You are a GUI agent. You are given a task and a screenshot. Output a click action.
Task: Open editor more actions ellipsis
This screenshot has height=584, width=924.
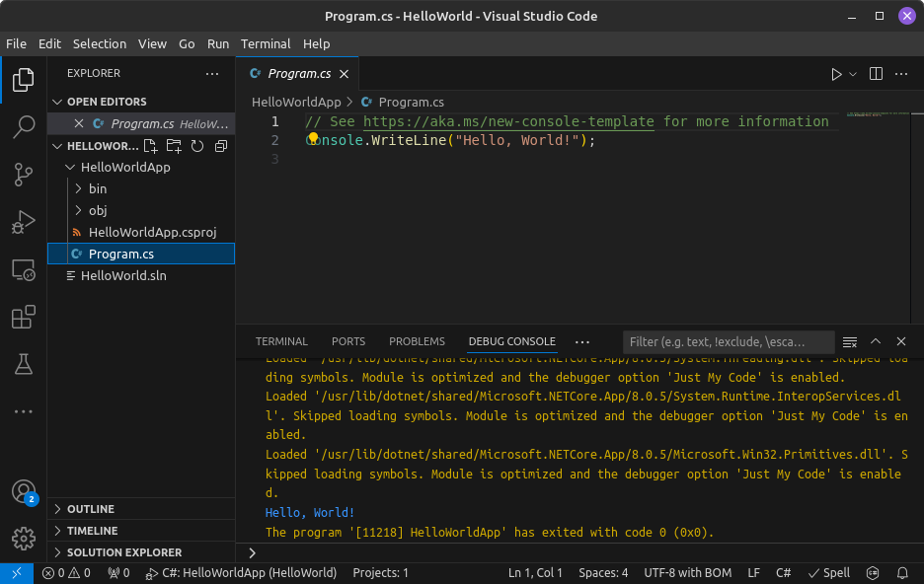(x=901, y=74)
